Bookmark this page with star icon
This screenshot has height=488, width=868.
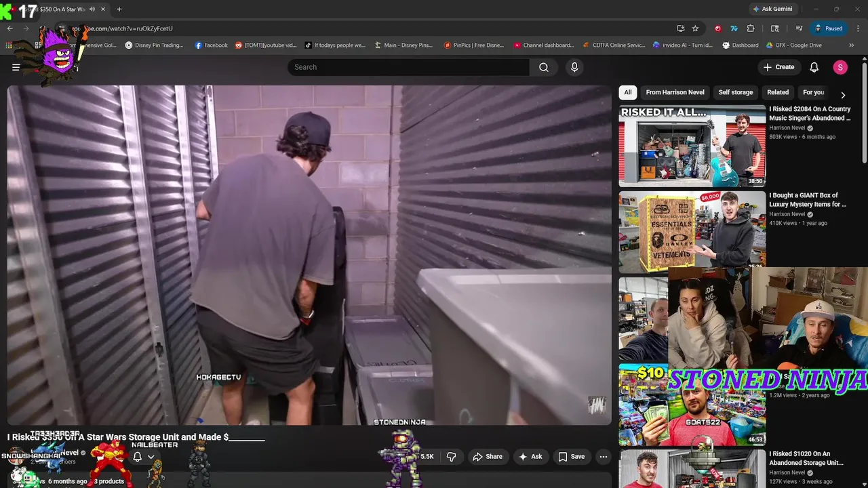[695, 28]
